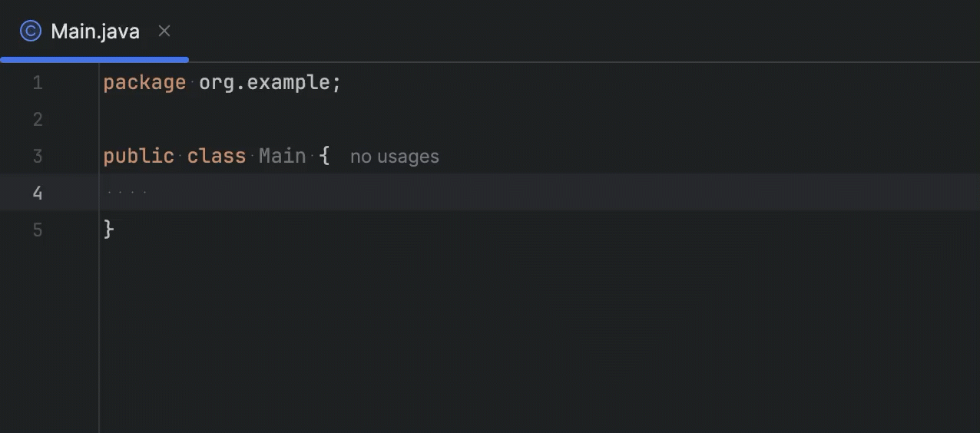The width and height of the screenshot is (980, 433).
Task: Place cursor in indented whitespace on line 4
Action: point(127,193)
